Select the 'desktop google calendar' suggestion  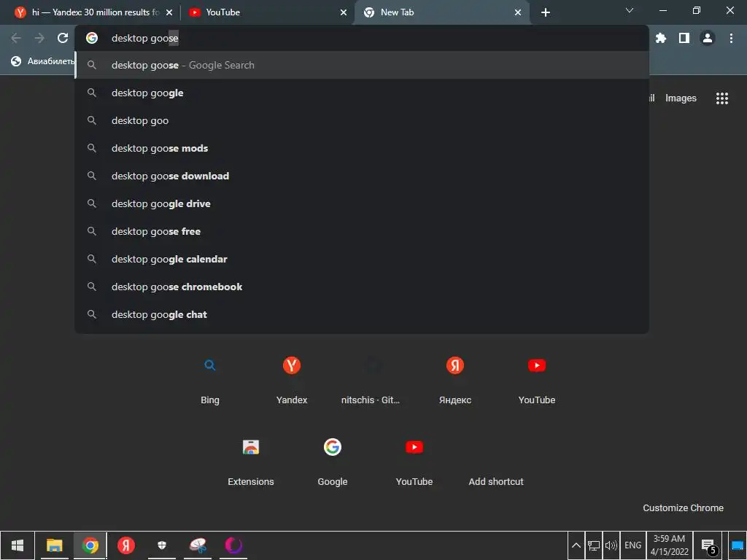pyautogui.click(x=362, y=259)
